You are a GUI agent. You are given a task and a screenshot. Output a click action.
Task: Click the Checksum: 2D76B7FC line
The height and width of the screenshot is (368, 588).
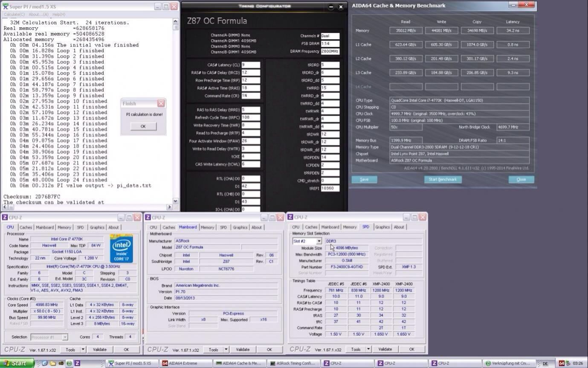32,197
